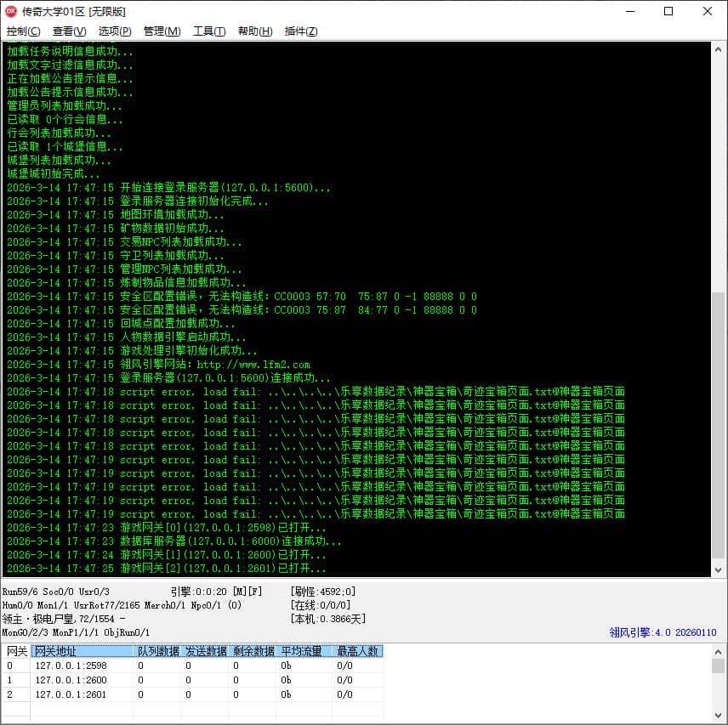Click the [刷怪:4592;0] status text
The width and height of the screenshot is (728, 725).
[323, 592]
